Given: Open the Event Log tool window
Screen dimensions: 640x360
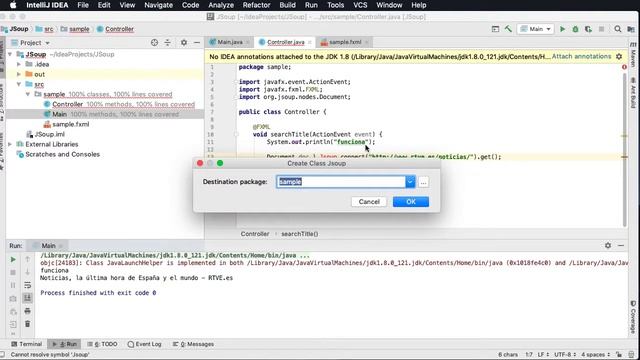Looking at the screenshot, I should click(x=144, y=344).
